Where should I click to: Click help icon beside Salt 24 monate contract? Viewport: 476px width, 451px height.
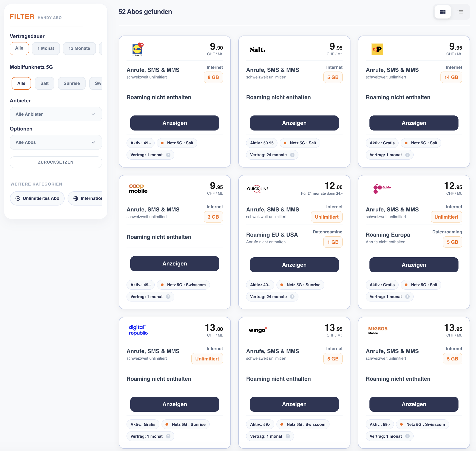pyautogui.click(x=292, y=155)
